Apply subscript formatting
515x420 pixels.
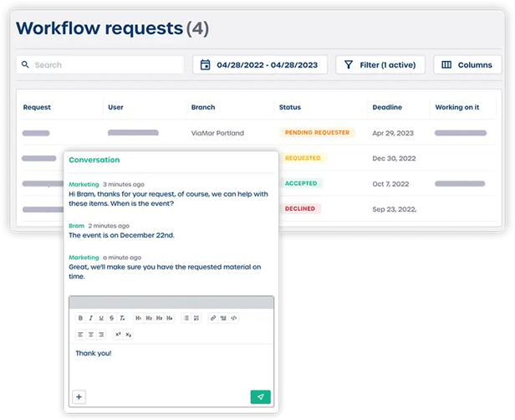[129, 334]
